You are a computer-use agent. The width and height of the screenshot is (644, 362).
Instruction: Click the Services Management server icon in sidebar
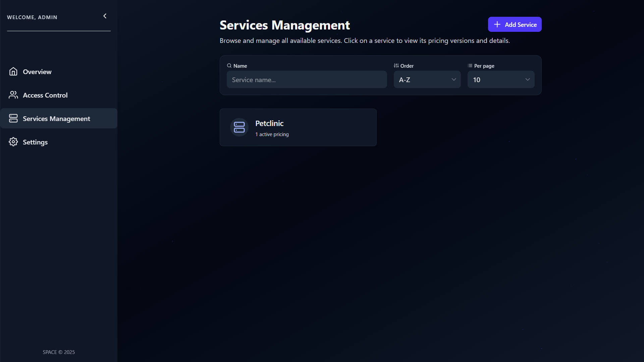[x=13, y=118]
